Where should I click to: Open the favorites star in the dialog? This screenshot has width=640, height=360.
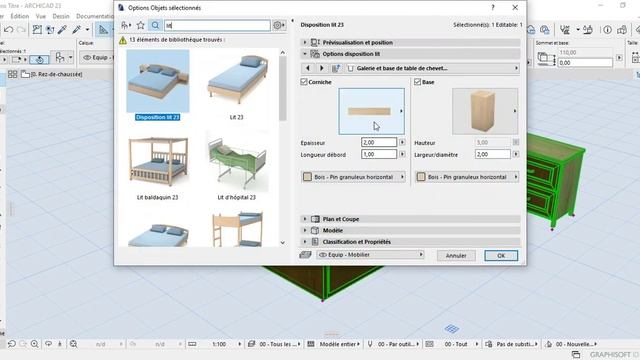(x=140, y=25)
